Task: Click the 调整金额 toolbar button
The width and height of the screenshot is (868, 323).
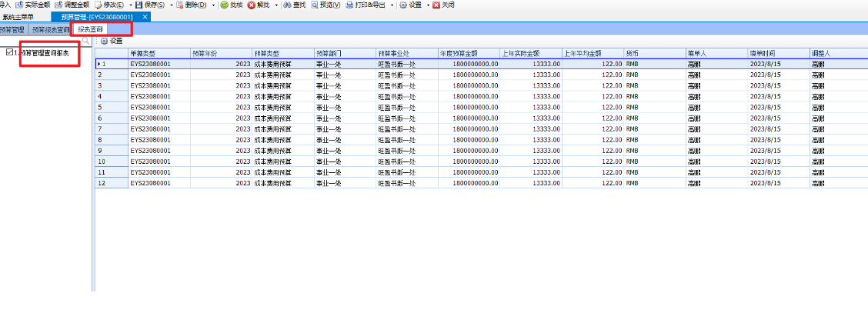Action: point(72,5)
